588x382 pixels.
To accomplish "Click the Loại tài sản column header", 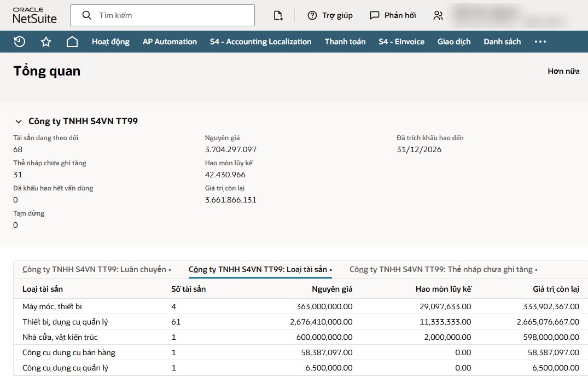I will [x=42, y=289].
